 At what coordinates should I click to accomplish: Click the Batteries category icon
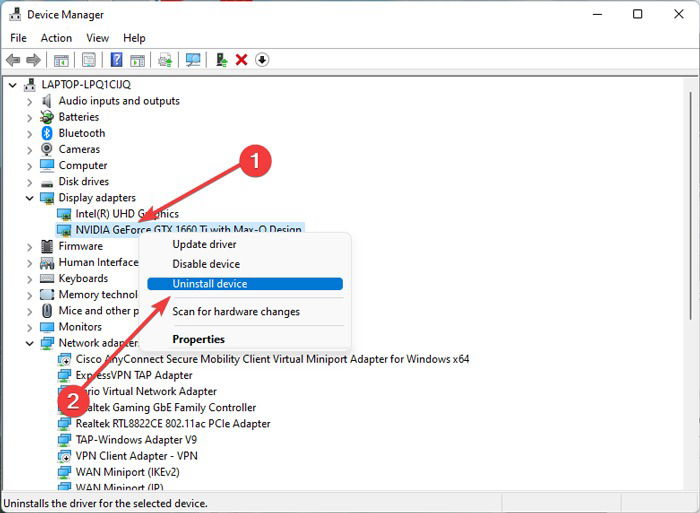47,117
